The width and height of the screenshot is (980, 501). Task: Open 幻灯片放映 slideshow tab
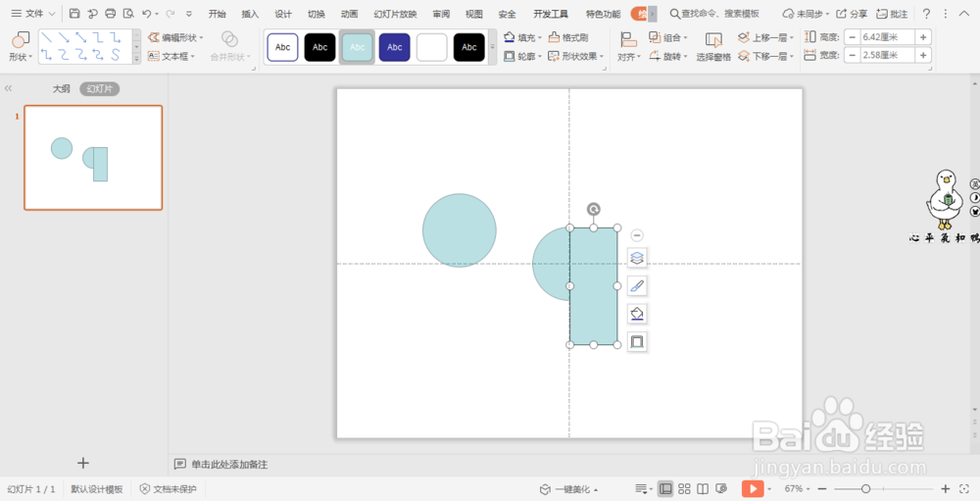[395, 14]
